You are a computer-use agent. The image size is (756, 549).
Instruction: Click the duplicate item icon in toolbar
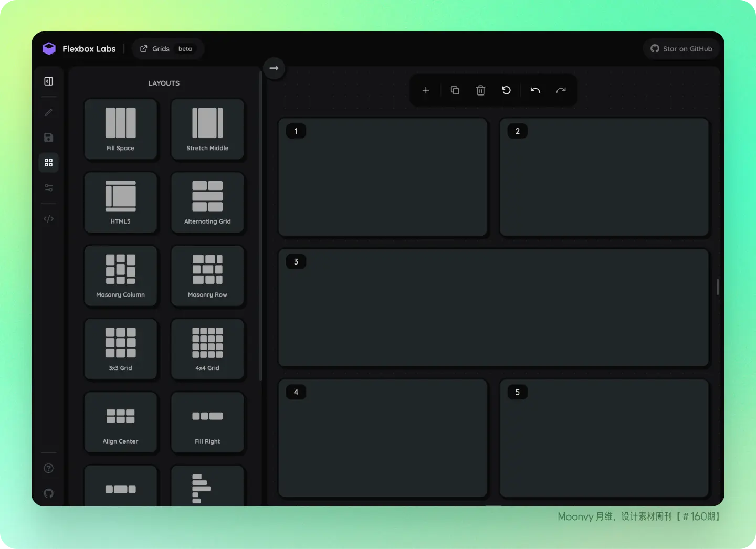coord(455,90)
